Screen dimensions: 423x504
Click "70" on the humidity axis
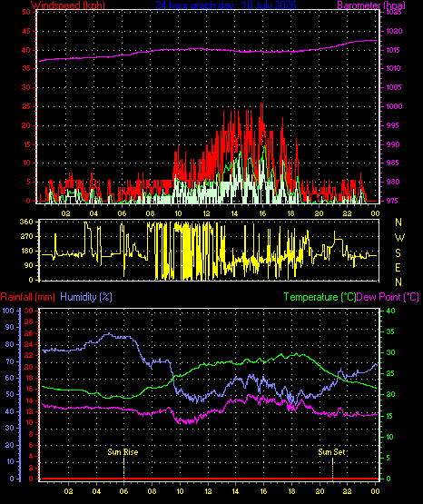click(x=10, y=361)
